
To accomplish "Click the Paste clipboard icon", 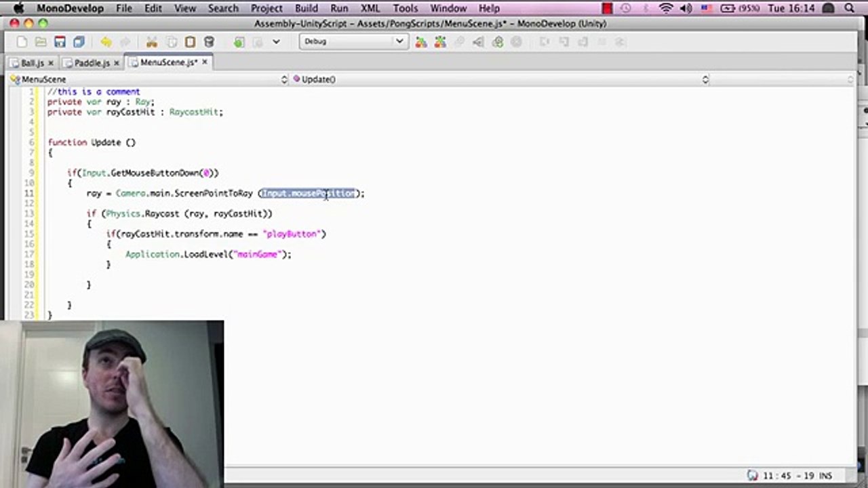I will pyautogui.click(x=191, y=42).
